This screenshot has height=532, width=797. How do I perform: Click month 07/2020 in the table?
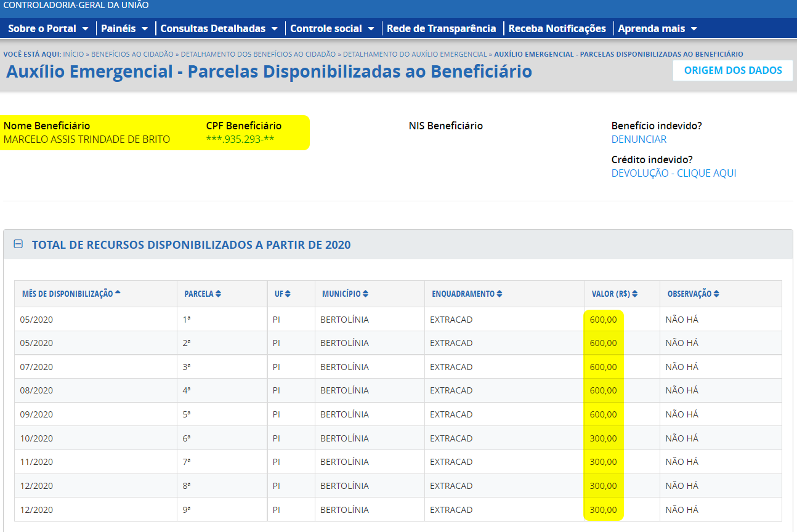coord(37,367)
